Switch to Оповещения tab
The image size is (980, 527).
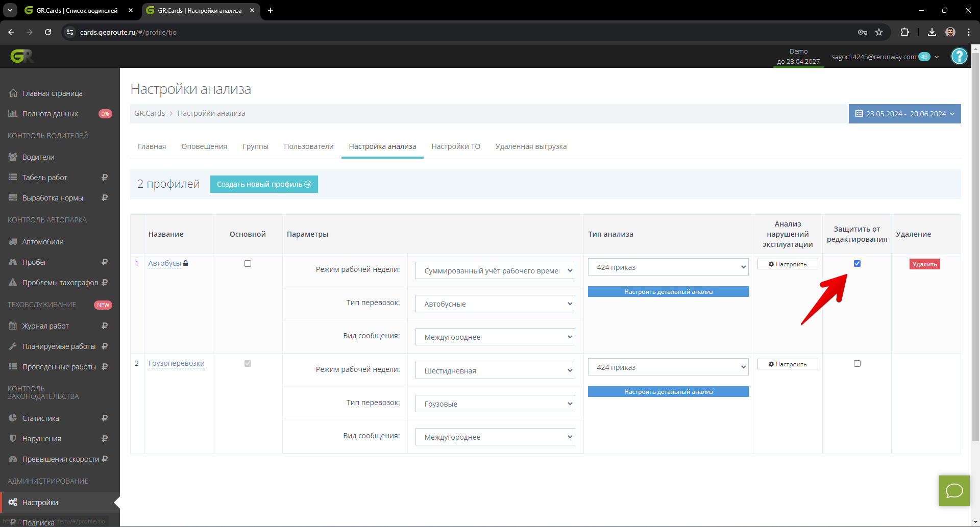(x=204, y=146)
